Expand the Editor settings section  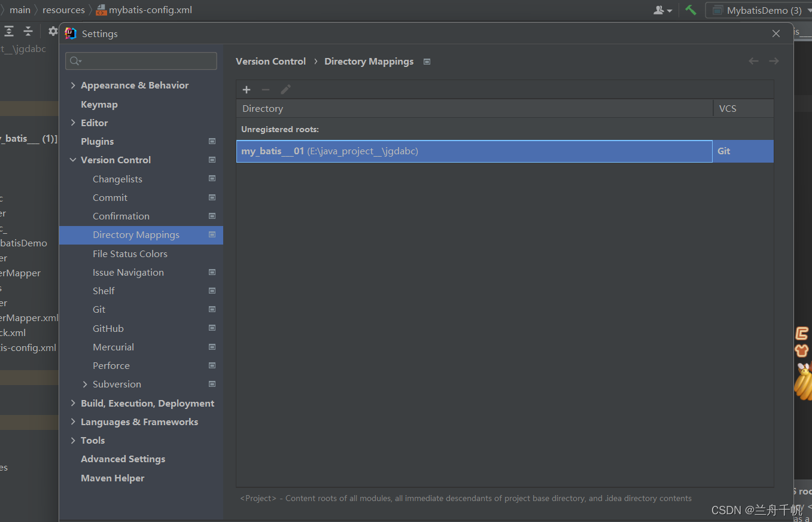(73, 123)
